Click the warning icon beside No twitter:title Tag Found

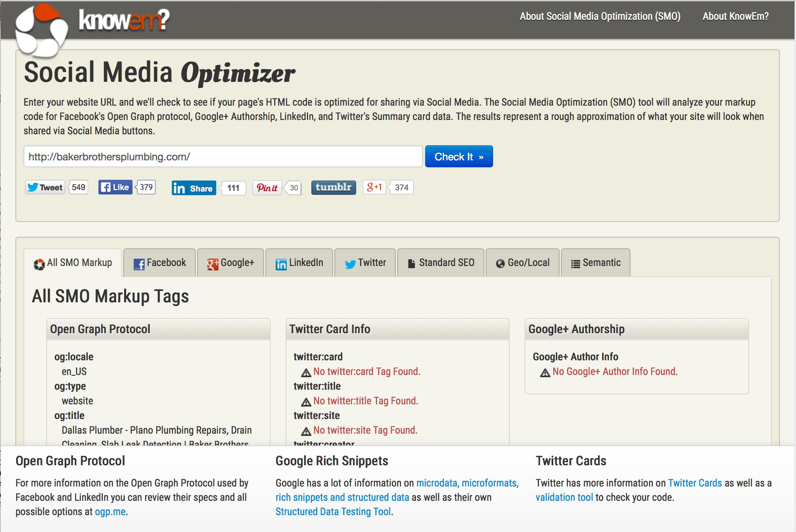coord(306,402)
